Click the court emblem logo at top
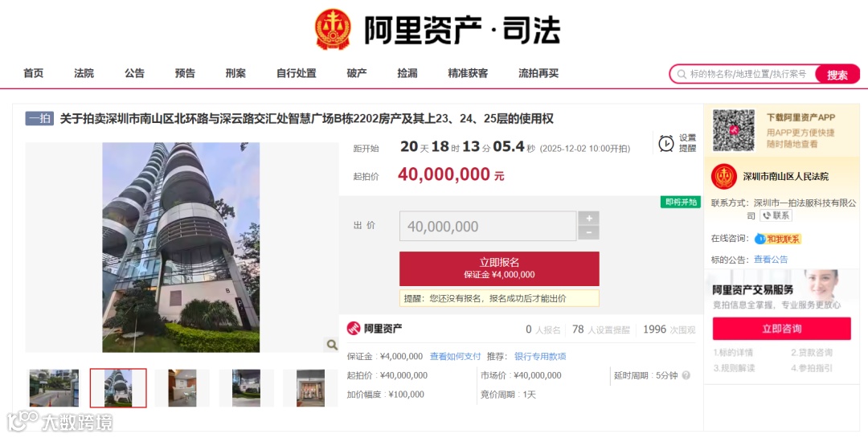This screenshot has width=868, height=438. [333, 30]
